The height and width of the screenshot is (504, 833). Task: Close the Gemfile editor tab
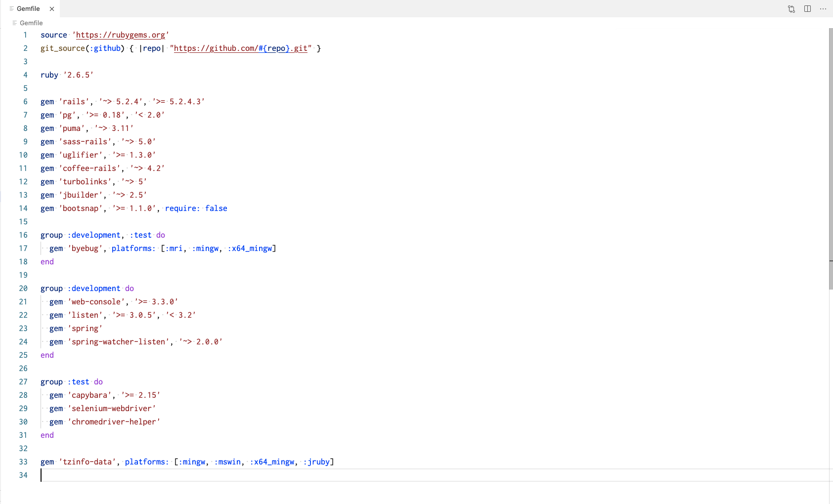click(52, 9)
